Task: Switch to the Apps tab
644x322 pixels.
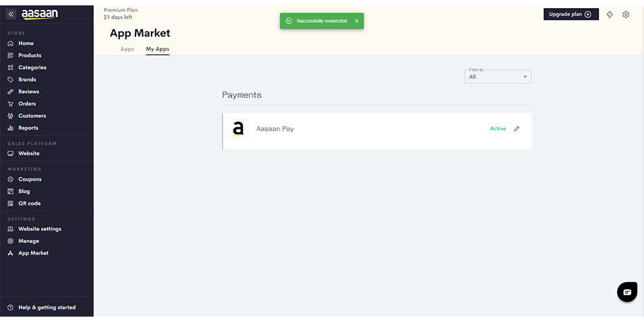Action: (x=127, y=49)
